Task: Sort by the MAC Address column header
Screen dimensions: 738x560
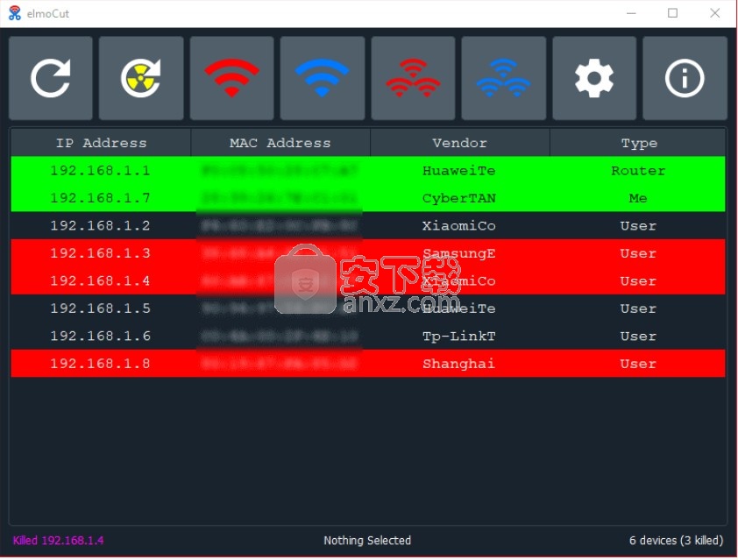Action: point(280,143)
